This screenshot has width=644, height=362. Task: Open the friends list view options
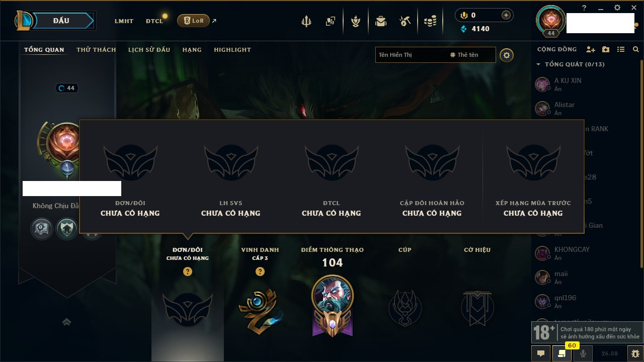click(x=621, y=49)
